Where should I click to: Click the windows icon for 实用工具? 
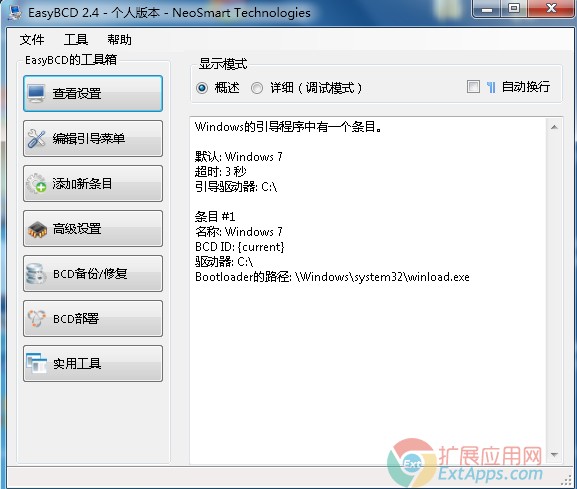pyautogui.click(x=36, y=364)
